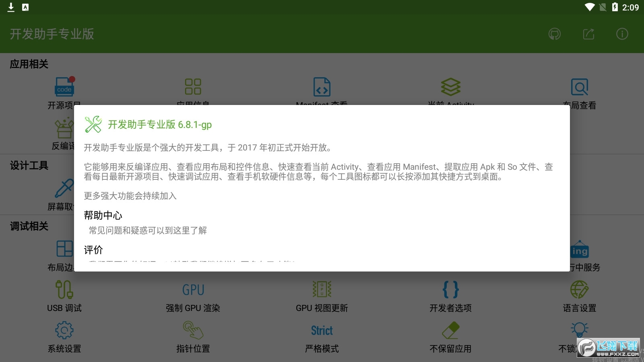Tap the download notification in status bar
644x362 pixels.
pyautogui.click(x=11, y=7)
